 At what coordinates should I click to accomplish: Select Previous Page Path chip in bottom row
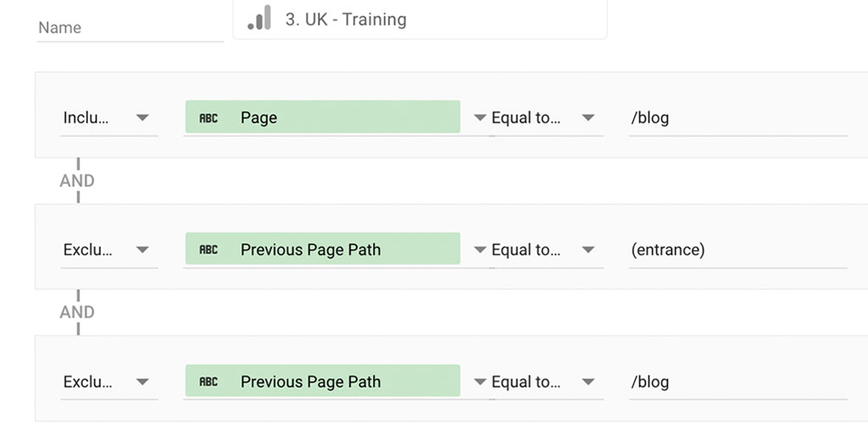(322, 382)
